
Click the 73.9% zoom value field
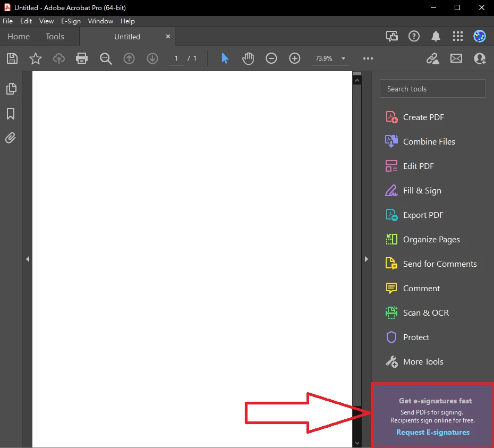tap(324, 58)
